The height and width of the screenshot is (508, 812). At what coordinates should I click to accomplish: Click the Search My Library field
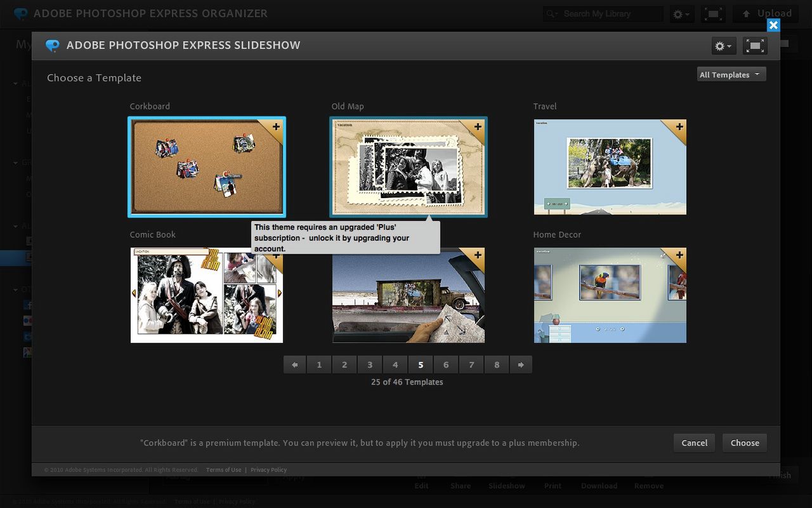coord(610,14)
